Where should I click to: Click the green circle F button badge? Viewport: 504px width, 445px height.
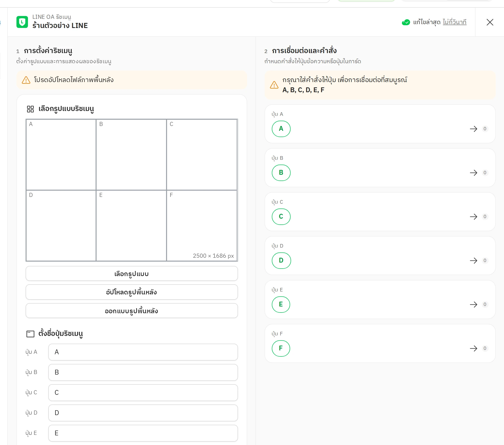click(x=280, y=348)
